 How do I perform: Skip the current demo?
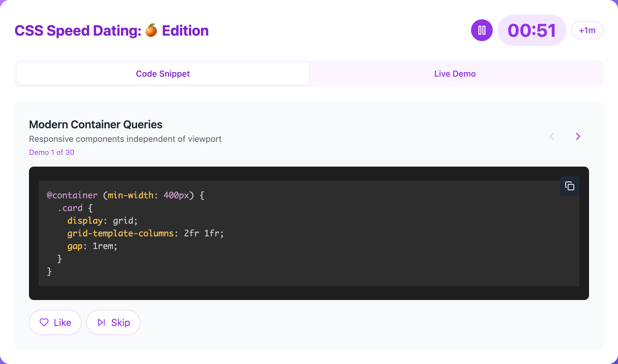(x=113, y=322)
